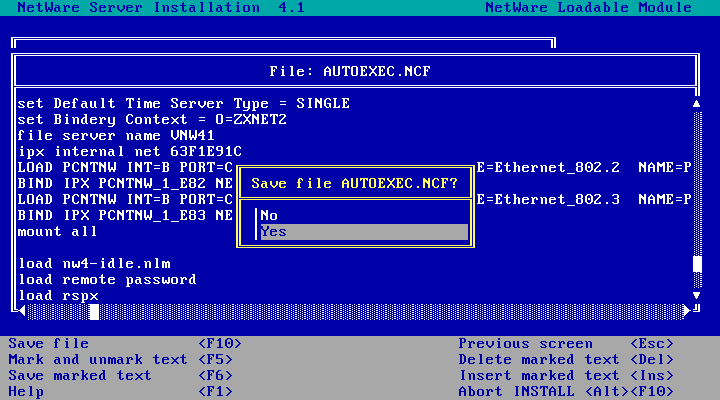
Task: Click line 'load nw4-idle.nlm'
Action: coord(94,264)
